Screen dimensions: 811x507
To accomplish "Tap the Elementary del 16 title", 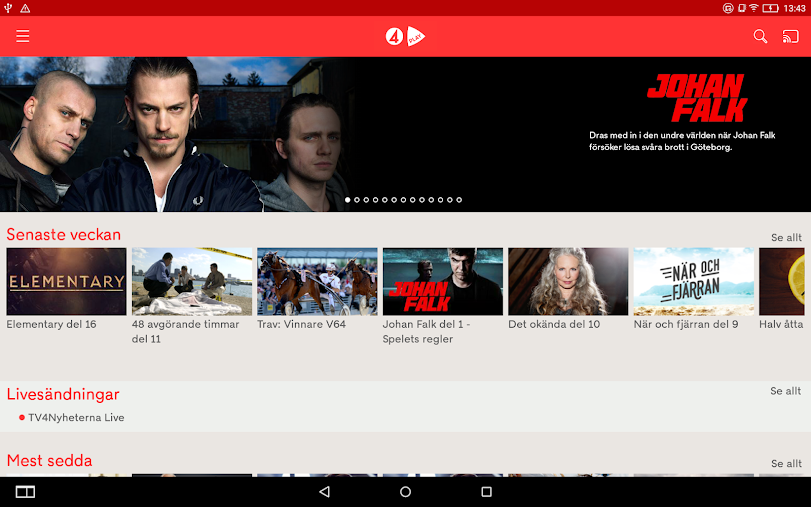I will tap(51, 324).
